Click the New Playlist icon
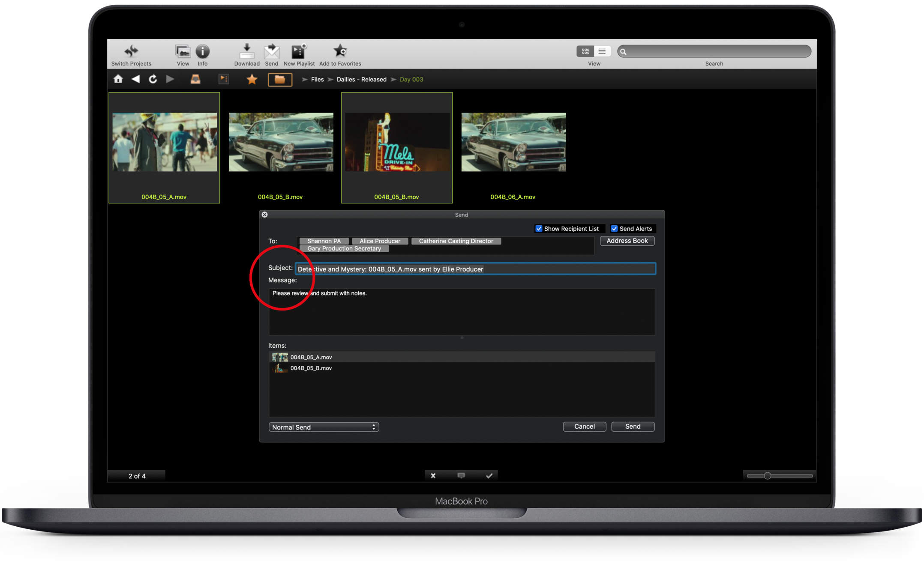Image resolution: width=924 pixels, height=561 pixels. coord(299,52)
